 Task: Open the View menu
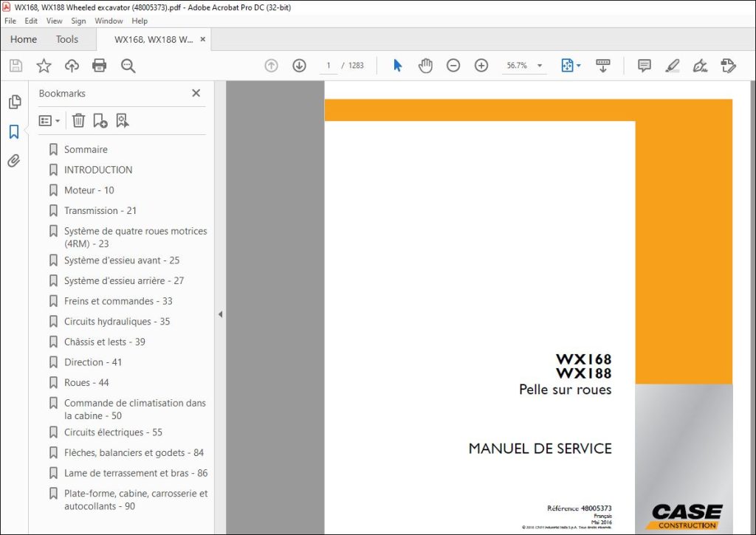click(54, 21)
